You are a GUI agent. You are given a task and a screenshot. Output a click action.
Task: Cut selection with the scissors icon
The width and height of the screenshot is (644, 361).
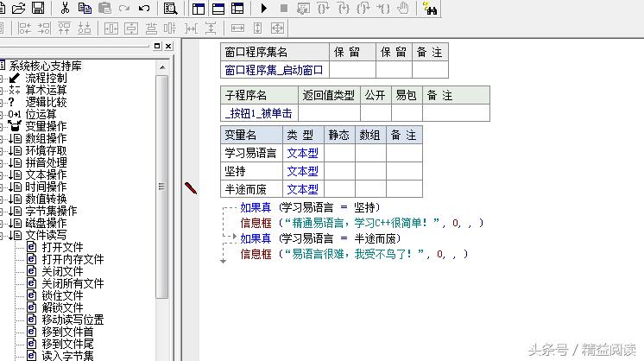(x=65, y=8)
